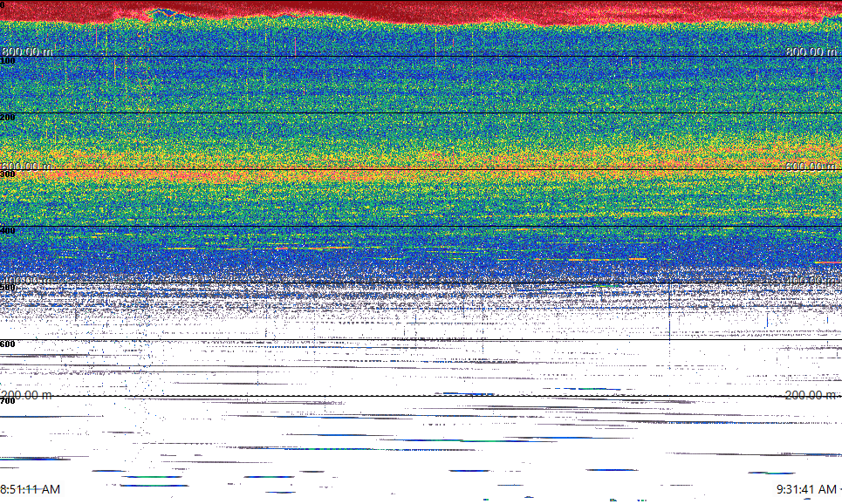
Task: Select the 600 depth grid label
Action: click(x=8, y=344)
